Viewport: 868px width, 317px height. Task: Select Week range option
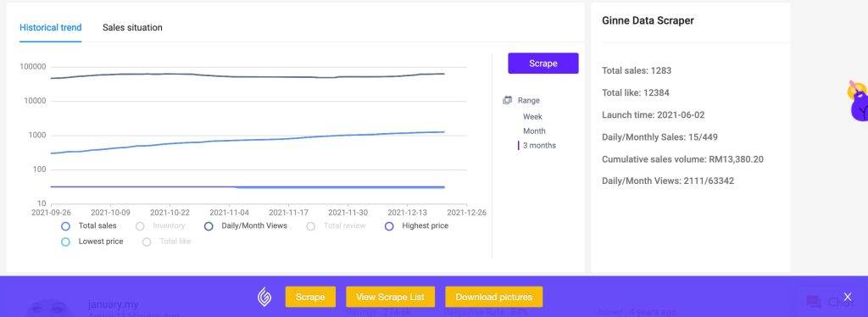click(x=532, y=117)
